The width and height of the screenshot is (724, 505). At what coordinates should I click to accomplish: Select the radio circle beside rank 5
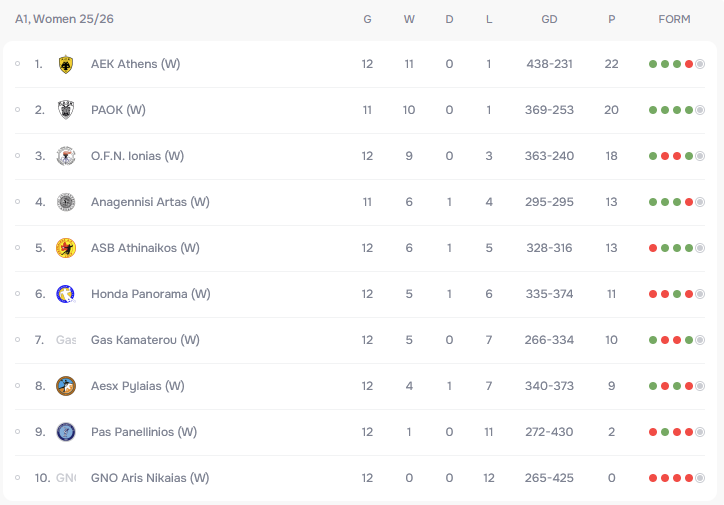(18, 248)
